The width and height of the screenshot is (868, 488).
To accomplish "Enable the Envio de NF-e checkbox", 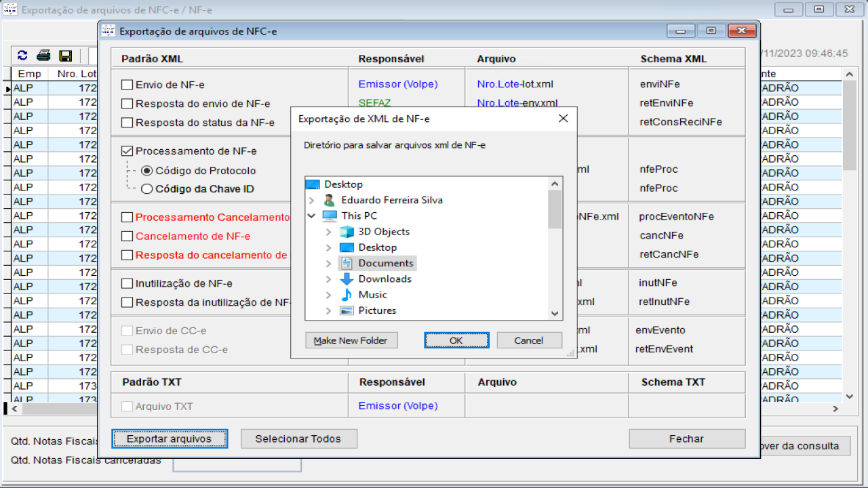I will (x=127, y=85).
